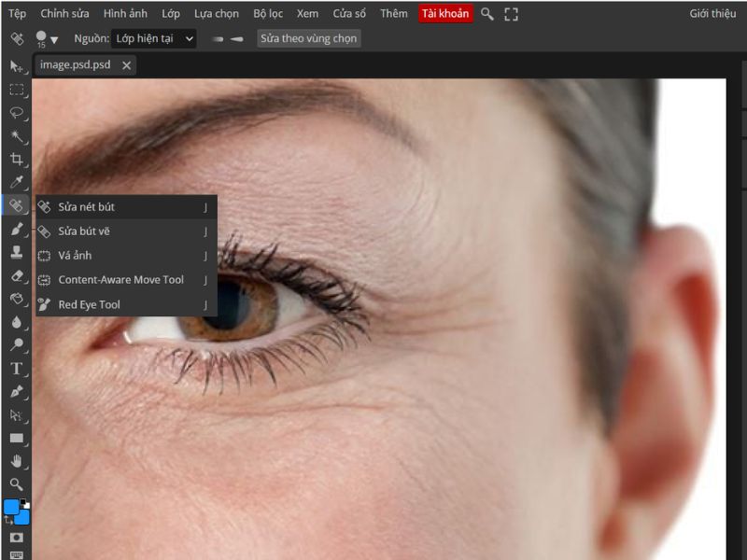Viewport: 747px width, 560px height.
Task: Choose 'Content-Aware Move Tool' from the flyout
Action: [x=127, y=279]
